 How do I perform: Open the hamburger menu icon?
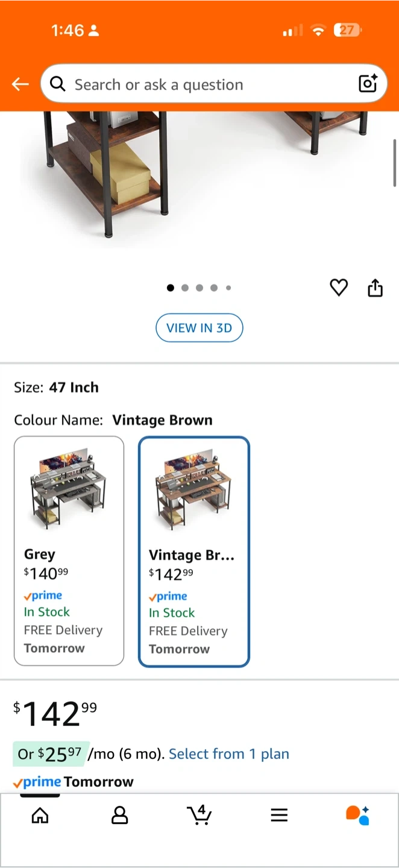279,816
